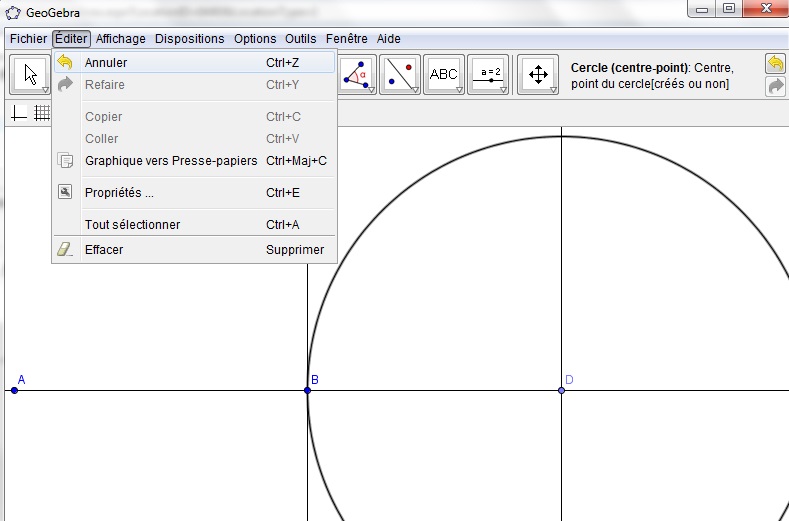Click the undo arrow at top right
789x521 pixels.
click(776, 63)
